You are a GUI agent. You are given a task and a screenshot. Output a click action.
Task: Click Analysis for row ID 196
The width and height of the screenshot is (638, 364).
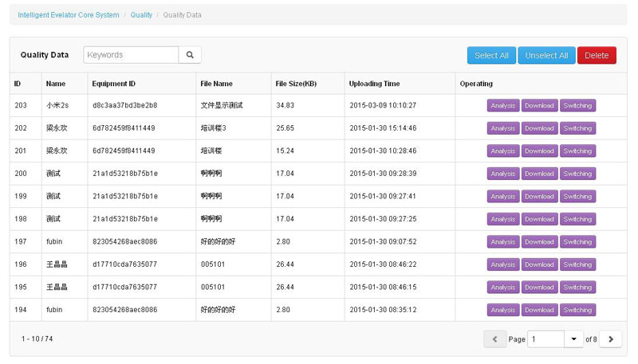coord(503,265)
